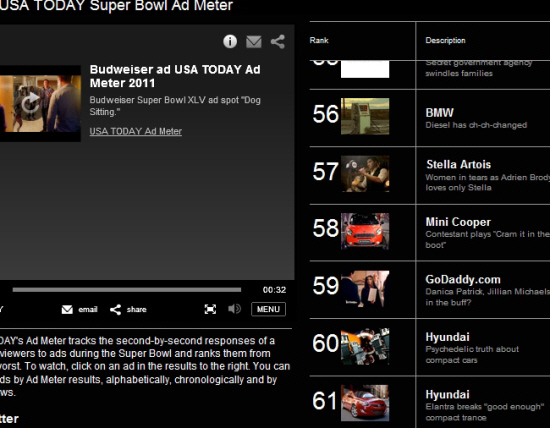550x428 pixels.
Task: Click the video duration 00:32
Action: 274,290
